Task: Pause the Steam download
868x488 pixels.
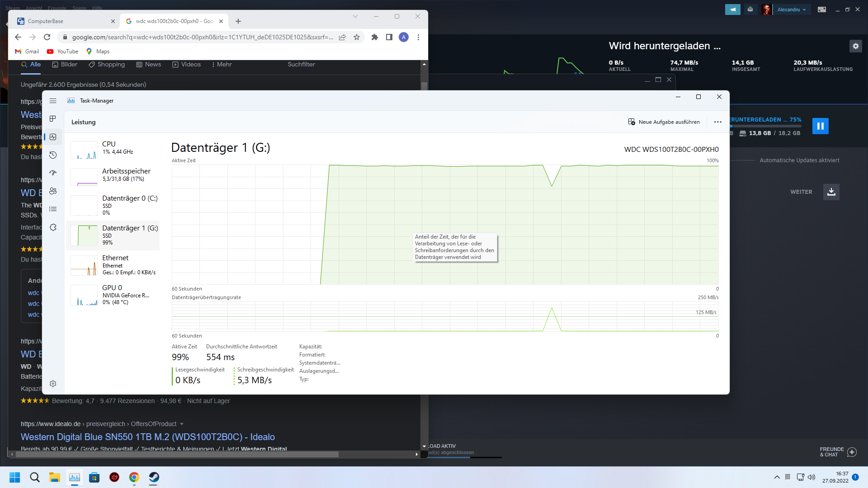Action: 820,126
